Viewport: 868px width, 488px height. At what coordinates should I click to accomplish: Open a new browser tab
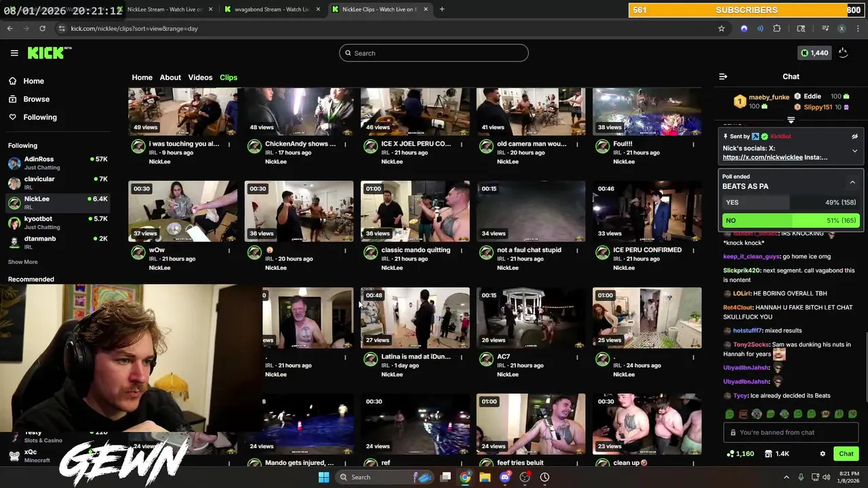[x=441, y=9]
